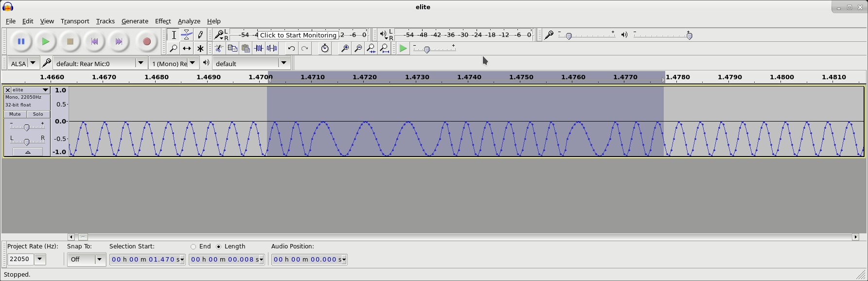Click the Fit Project zoom icon
Screen dimensions: 868x281
click(384, 48)
